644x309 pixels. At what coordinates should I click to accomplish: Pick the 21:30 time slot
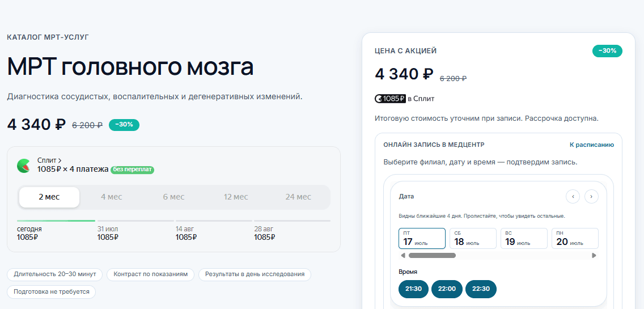point(414,289)
